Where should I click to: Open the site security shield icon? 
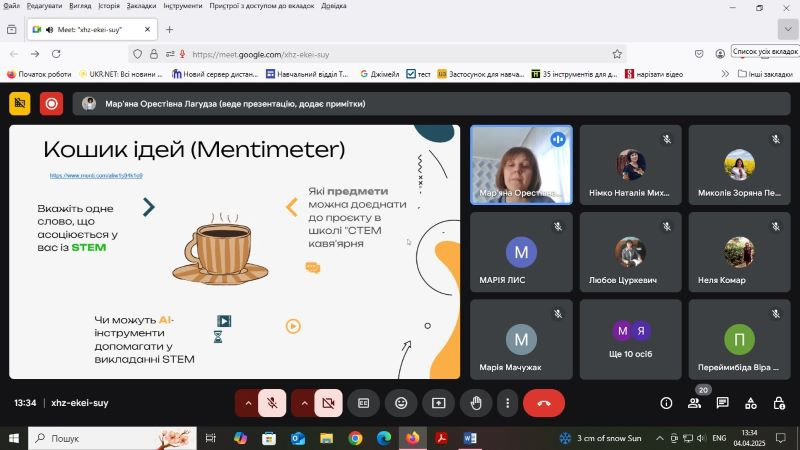click(137, 54)
